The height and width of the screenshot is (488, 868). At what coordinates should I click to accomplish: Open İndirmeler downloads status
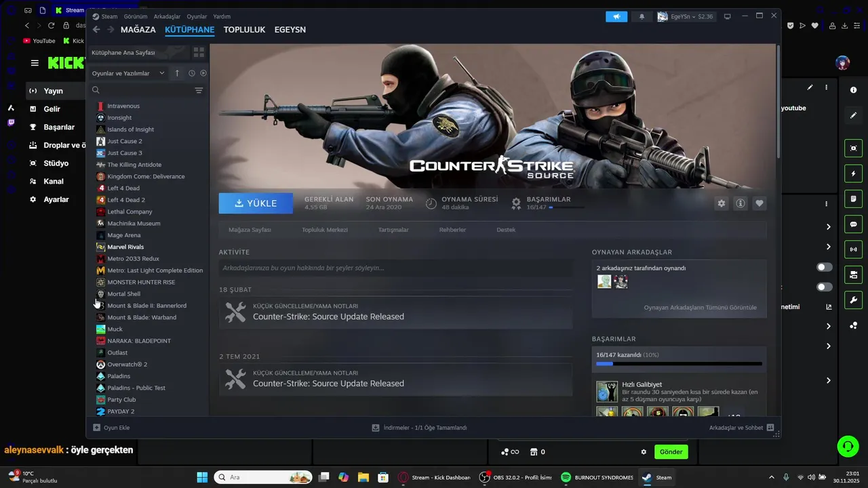click(x=419, y=428)
